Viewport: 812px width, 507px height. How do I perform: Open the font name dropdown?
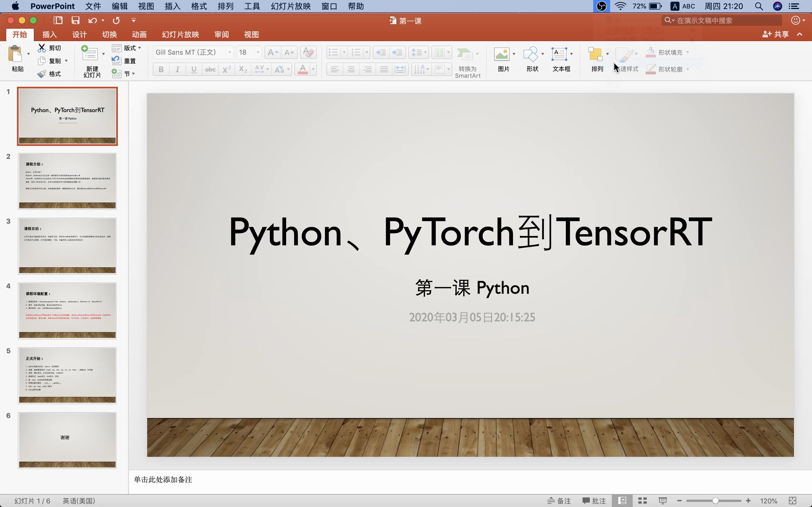230,52
